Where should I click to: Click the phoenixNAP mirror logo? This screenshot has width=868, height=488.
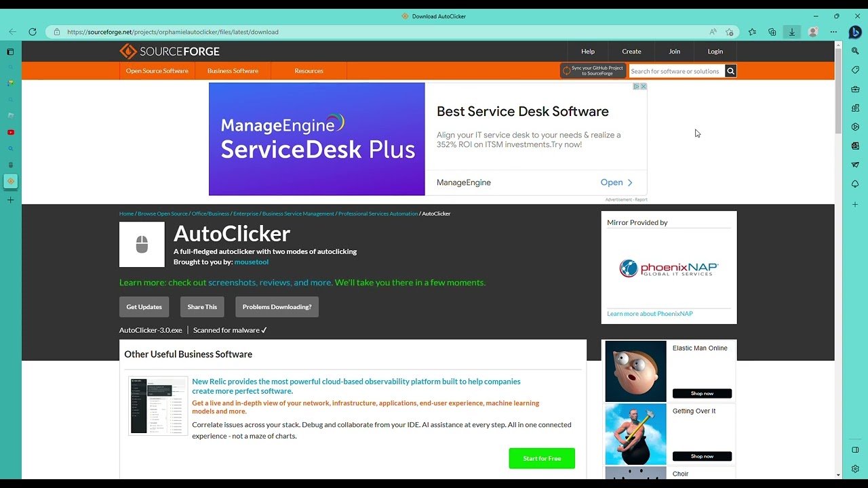click(669, 269)
